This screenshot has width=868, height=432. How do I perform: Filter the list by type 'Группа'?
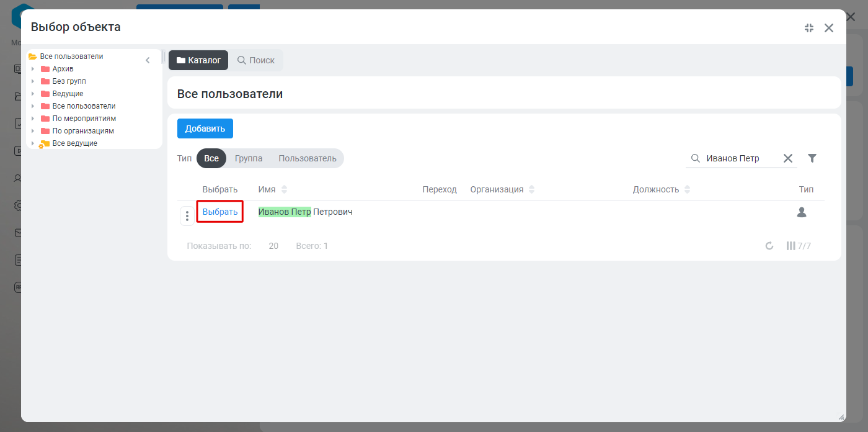point(249,158)
